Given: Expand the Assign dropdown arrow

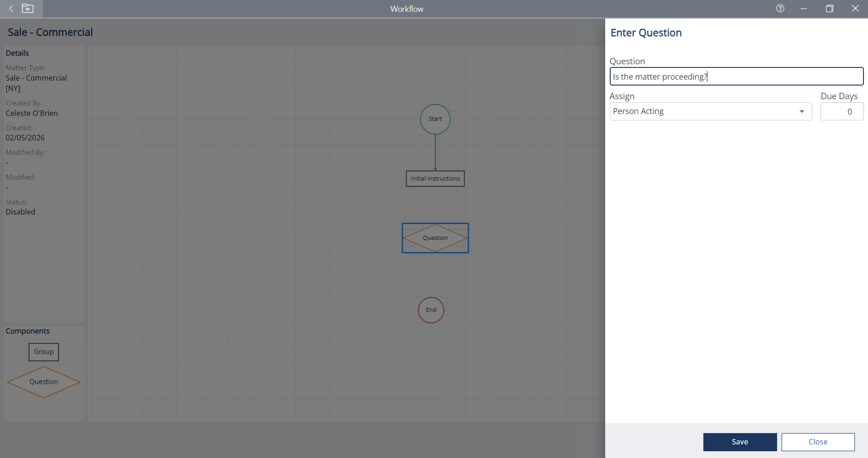Looking at the screenshot, I should pos(802,111).
